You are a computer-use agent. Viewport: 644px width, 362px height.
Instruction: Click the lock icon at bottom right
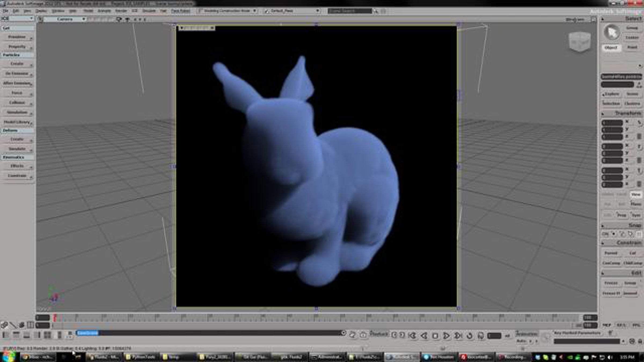click(x=640, y=341)
